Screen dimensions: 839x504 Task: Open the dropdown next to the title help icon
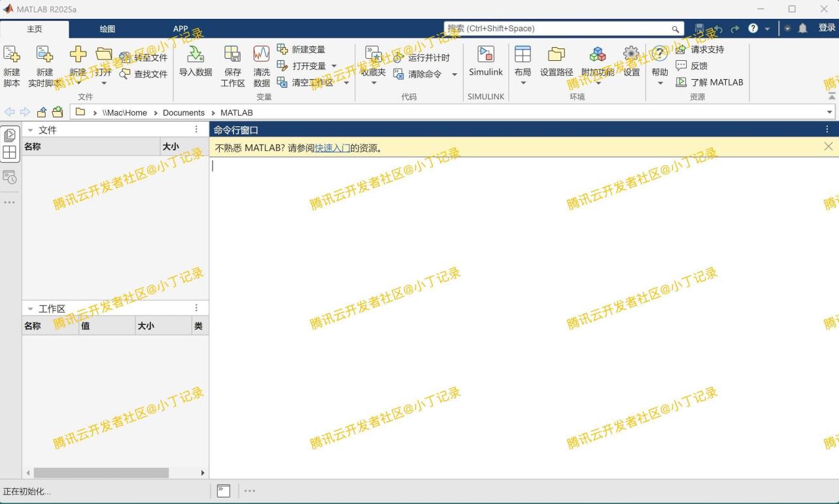click(767, 29)
